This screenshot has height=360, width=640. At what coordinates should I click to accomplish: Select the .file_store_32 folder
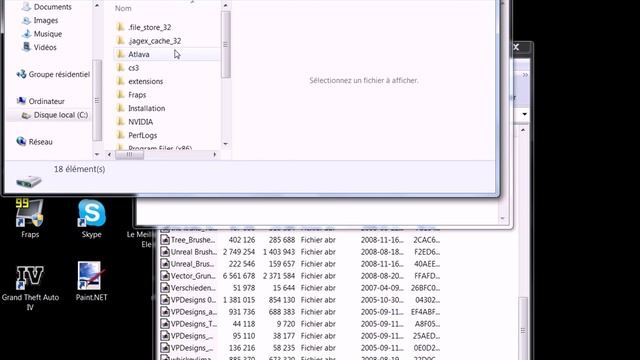(x=144, y=27)
